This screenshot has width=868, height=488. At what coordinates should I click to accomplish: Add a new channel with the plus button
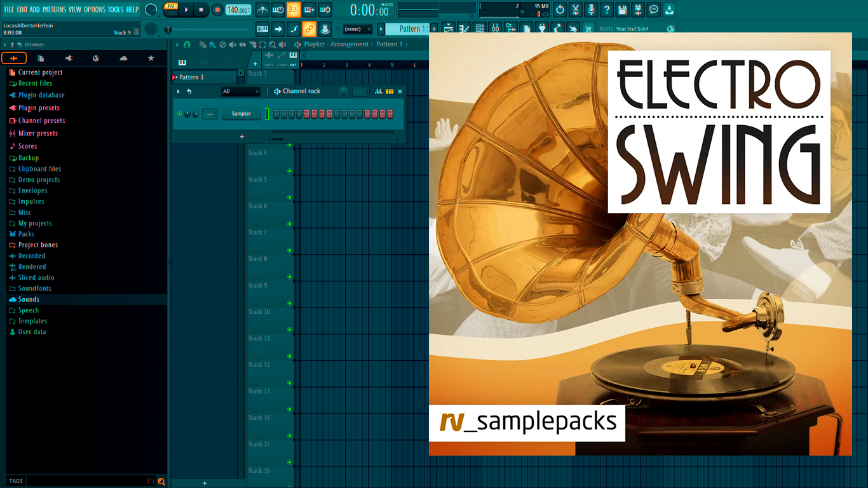[241, 137]
